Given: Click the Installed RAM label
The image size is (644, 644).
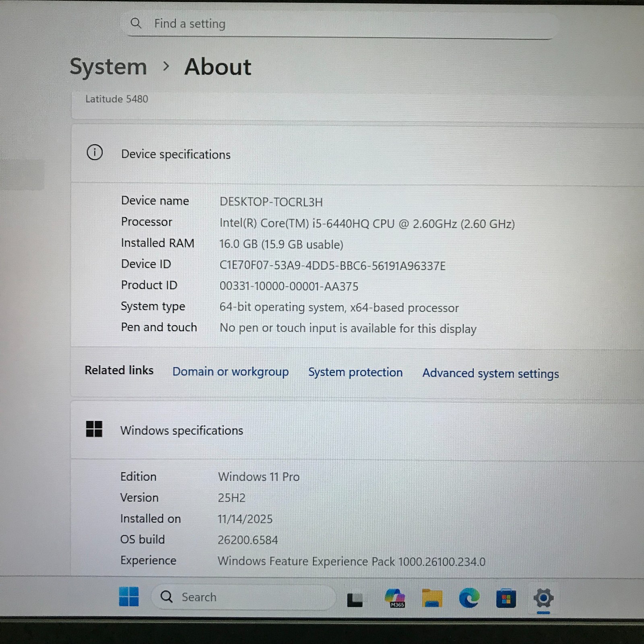Looking at the screenshot, I should click(157, 243).
